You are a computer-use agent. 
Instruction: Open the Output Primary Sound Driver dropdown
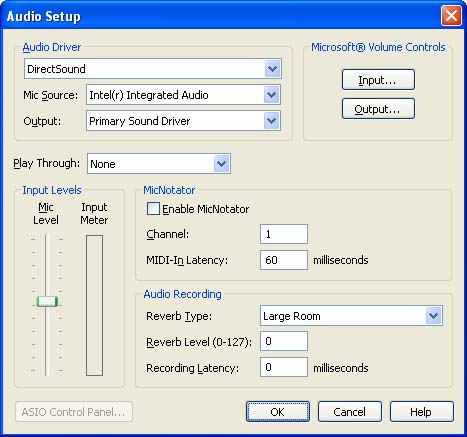tap(183, 121)
